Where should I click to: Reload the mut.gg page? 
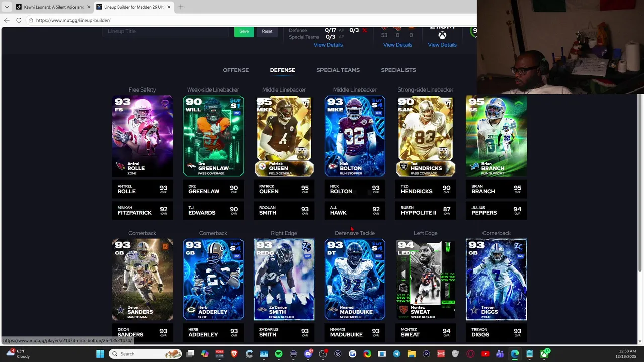19,20
